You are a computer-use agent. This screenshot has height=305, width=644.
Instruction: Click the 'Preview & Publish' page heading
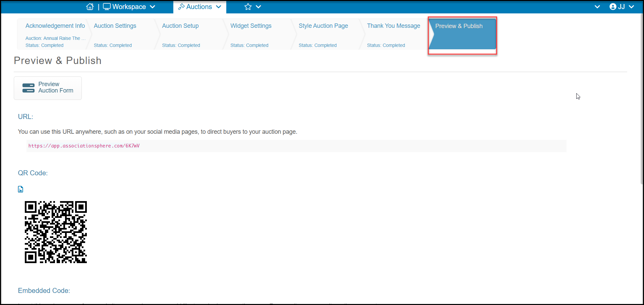(x=58, y=61)
